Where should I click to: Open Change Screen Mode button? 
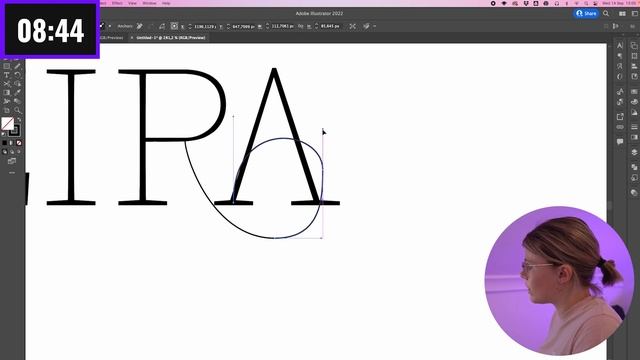(x=12, y=161)
